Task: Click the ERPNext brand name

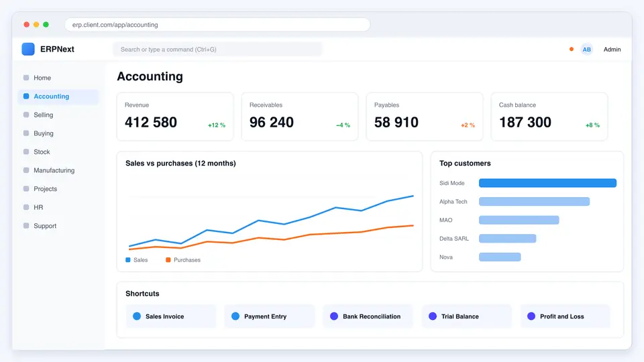Action: coord(57,49)
